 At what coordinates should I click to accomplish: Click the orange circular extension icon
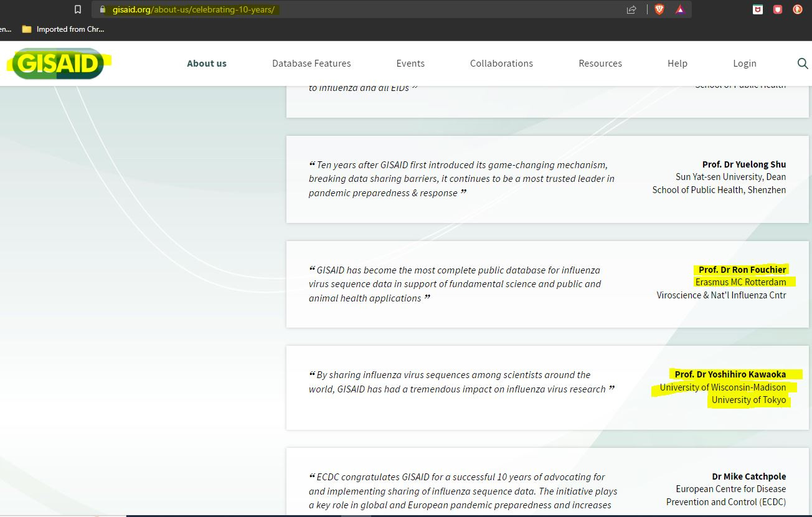pos(798,9)
